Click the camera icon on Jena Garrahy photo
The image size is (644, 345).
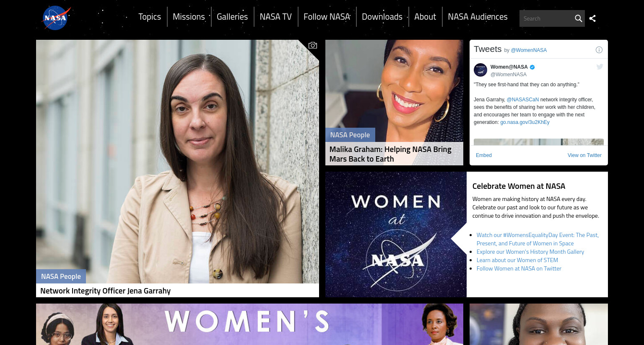pyautogui.click(x=313, y=45)
